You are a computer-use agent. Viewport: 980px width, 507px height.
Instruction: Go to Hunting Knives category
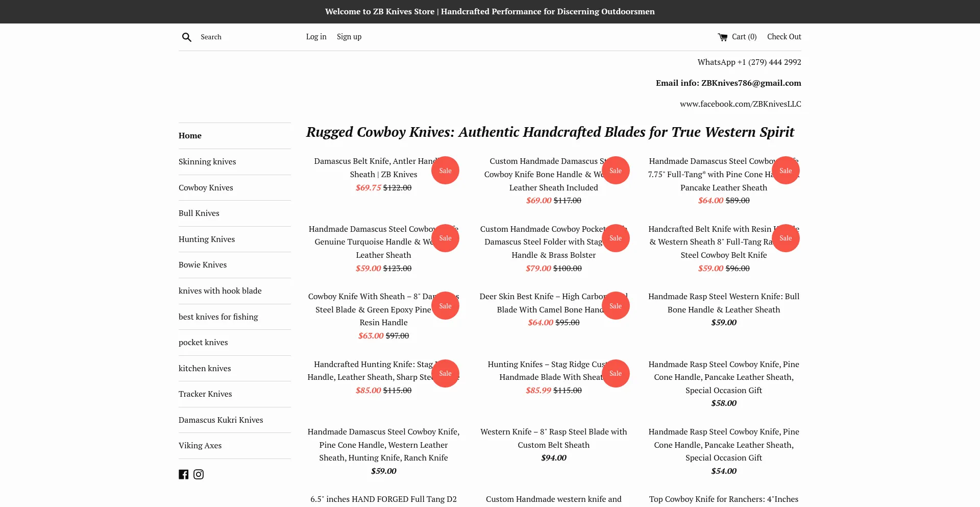[207, 239]
